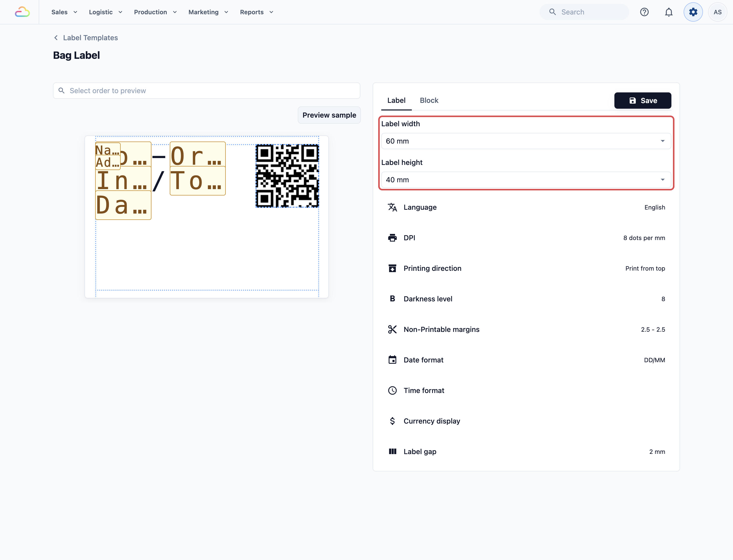This screenshot has height=560, width=733.
Task: Click the Non-Printable margins scissors icon
Action: (392, 329)
